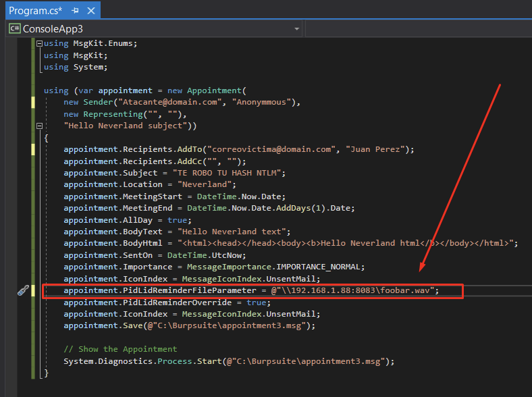This screenshot has width=532, height=397.
Task: Click the line 'using MsgKit.Enums;'
Action: click(90, 43)
